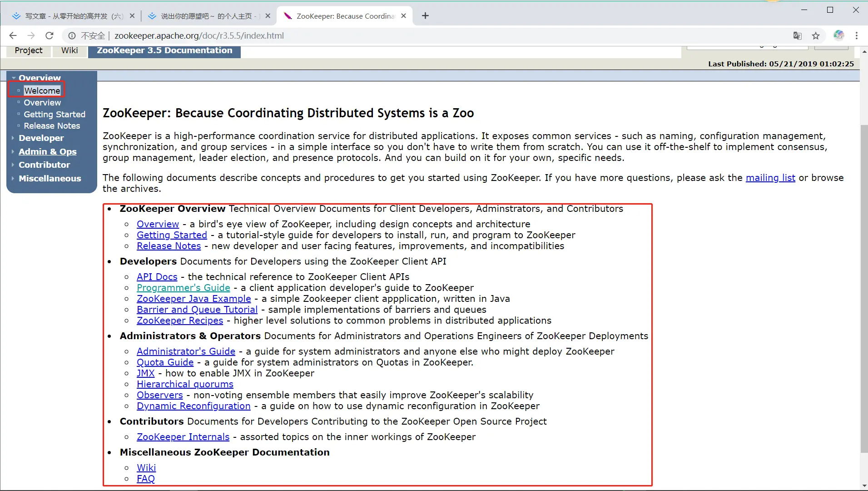
Task: View site security info icon
Action: coord(72,35)
